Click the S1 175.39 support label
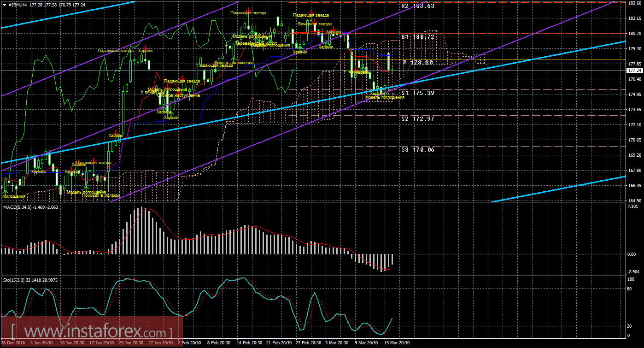 click(417, 93)
